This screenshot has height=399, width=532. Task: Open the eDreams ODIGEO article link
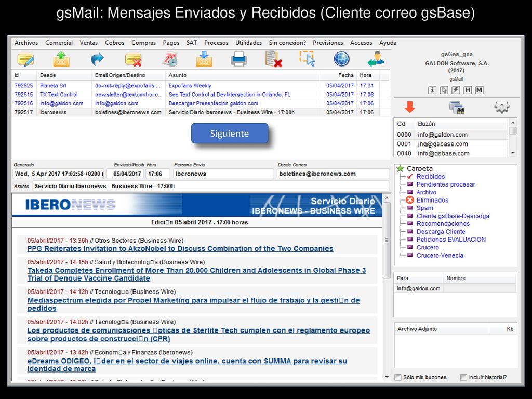tap(187, 365)
